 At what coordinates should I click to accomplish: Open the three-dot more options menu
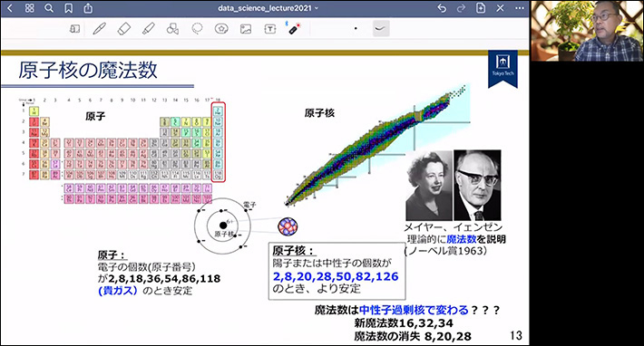(x=520, y=8)
